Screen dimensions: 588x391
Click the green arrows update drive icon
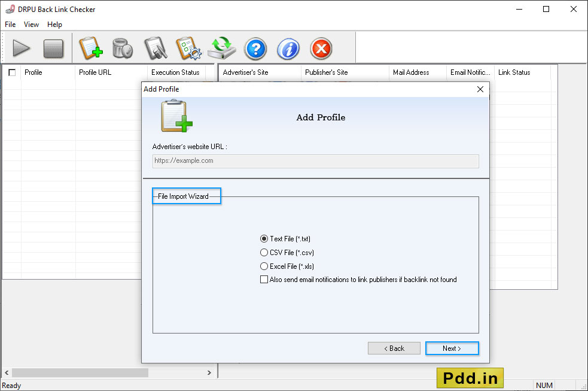(222, 48)
